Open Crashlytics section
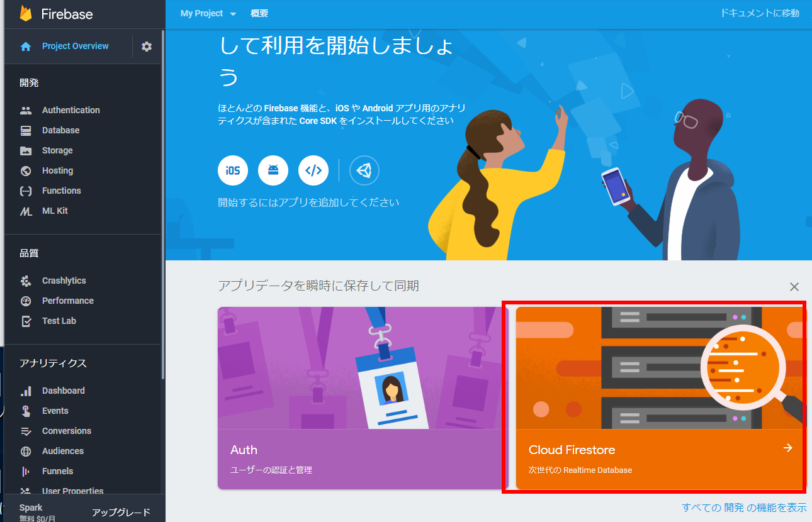 tap(64, 280)
